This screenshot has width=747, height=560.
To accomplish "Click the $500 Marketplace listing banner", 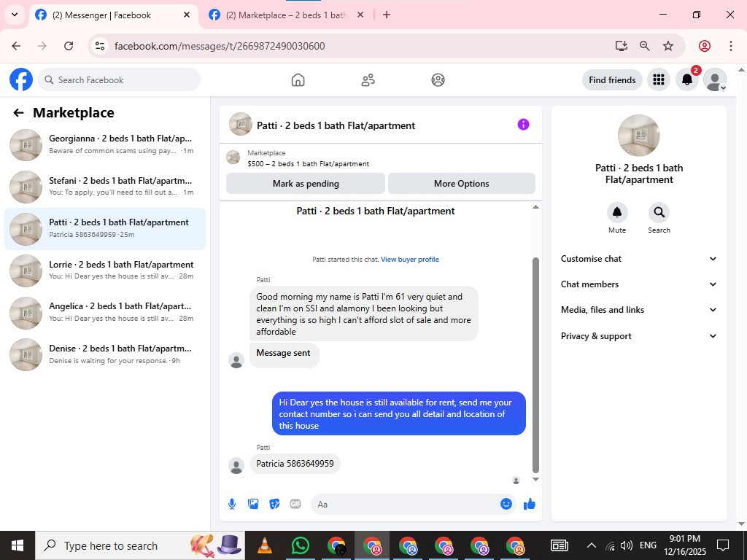I will tap(380, 158).
